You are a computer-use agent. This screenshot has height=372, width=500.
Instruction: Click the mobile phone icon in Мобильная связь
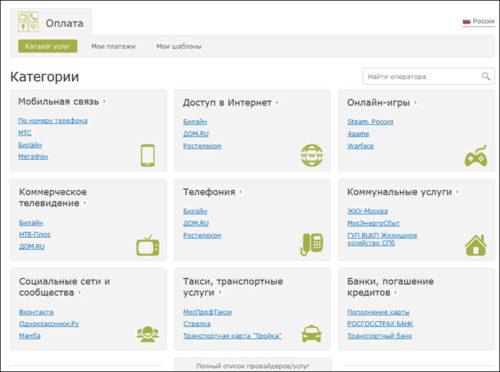(148, 155)
